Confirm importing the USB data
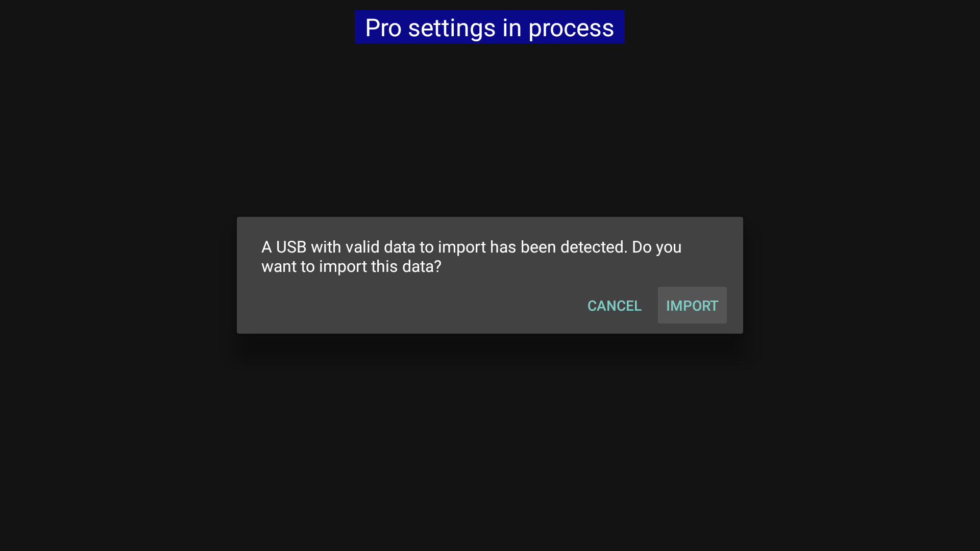This screenshot has height=551, width=980. pyautogui.click(x=692, y=305)
